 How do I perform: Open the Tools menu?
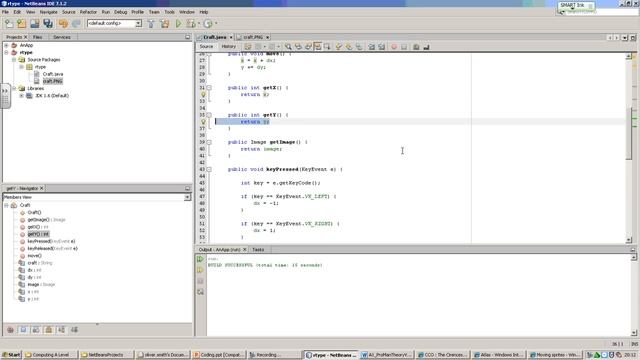pos(169,12)
